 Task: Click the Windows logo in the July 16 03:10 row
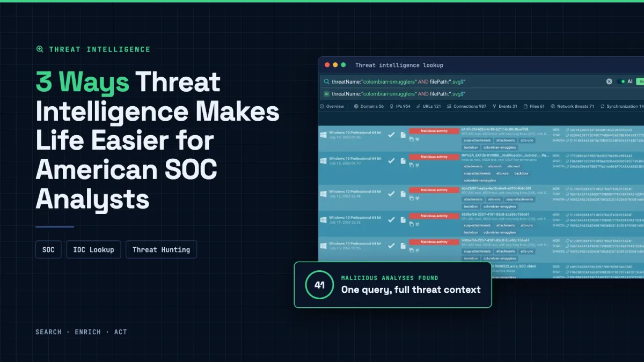point(323,161)
